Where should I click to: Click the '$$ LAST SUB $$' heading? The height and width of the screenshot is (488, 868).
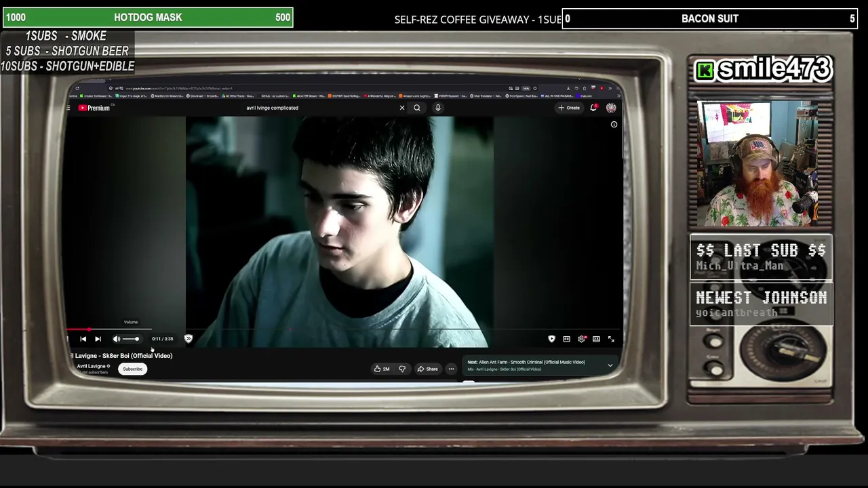(x=761, y=251)
